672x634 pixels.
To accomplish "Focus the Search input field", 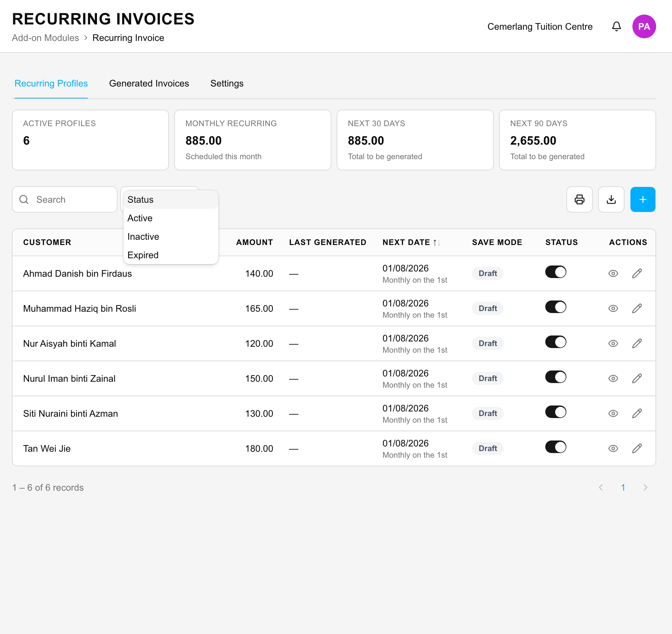I will click(x=65, y=199).
